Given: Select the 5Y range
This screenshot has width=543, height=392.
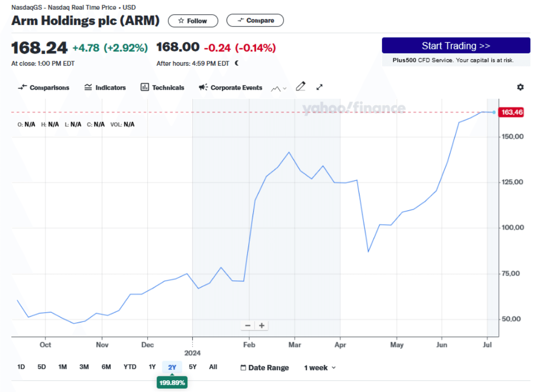Looking at the screenshot, I should (193, 367).
